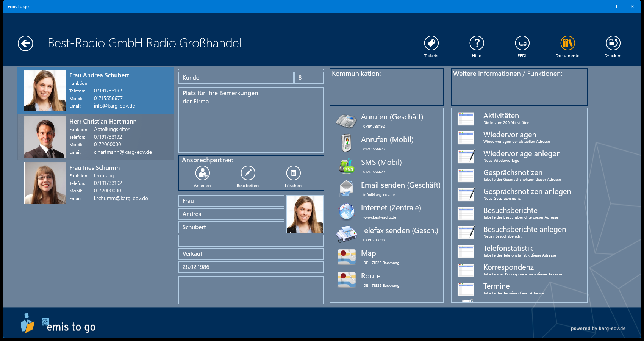
Task: Launch the FEDI remote icon
Action: 522,43
